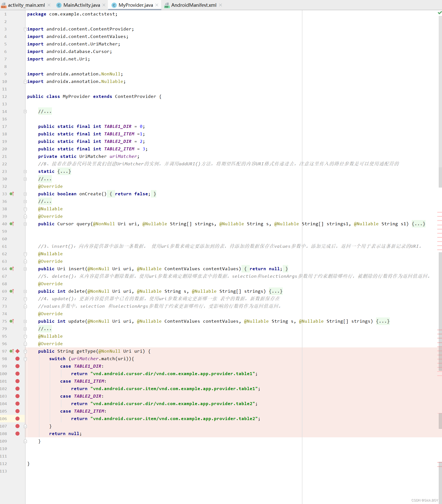Click the folded //... text on line 79
This screenshot has height=504, width=442.
tap(45, 329)
